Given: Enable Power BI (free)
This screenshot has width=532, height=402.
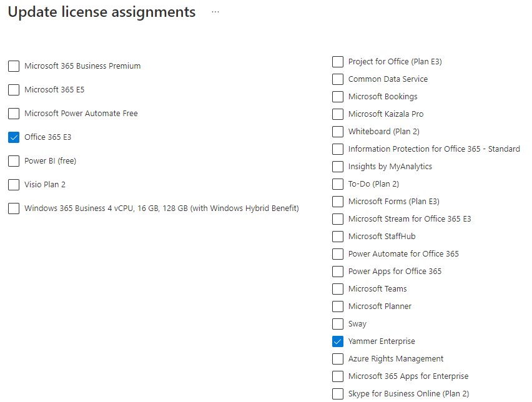Looking at the screenshot, I should tap(13, 160).
